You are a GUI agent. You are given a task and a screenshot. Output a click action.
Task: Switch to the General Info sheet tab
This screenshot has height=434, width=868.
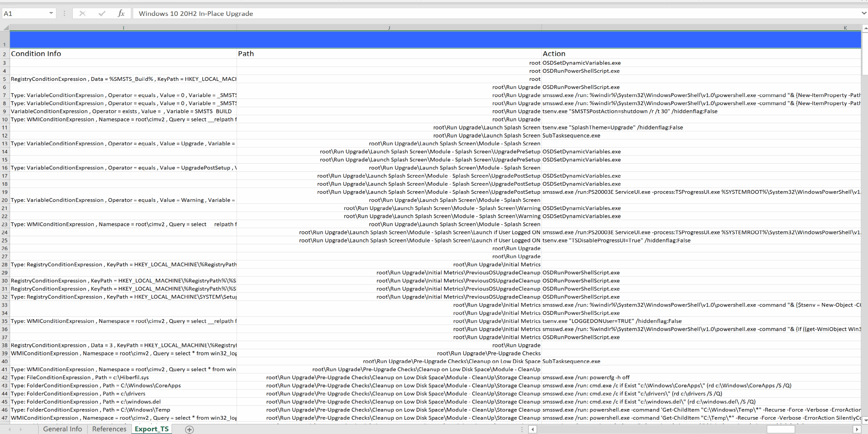click(x=63, y=429)
